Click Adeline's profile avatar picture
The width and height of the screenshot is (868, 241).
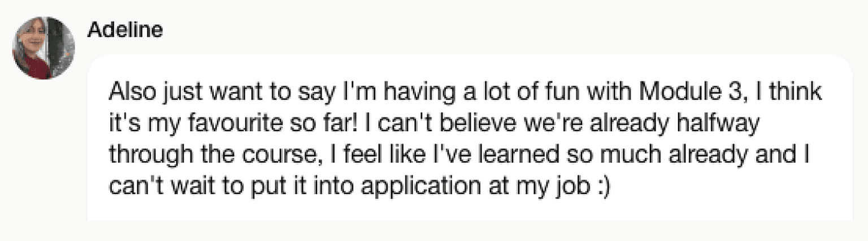pyautogui.click(x=44, y=48)
